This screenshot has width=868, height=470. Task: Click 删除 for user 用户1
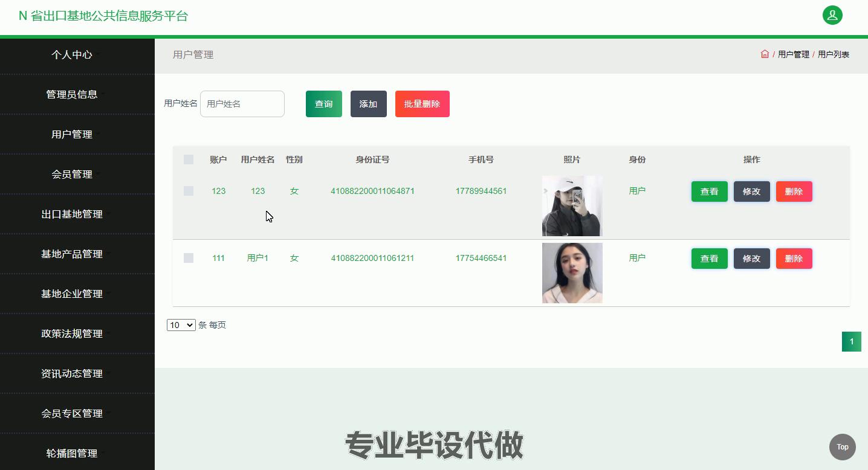pyautogui.click(x=794, y=259)
